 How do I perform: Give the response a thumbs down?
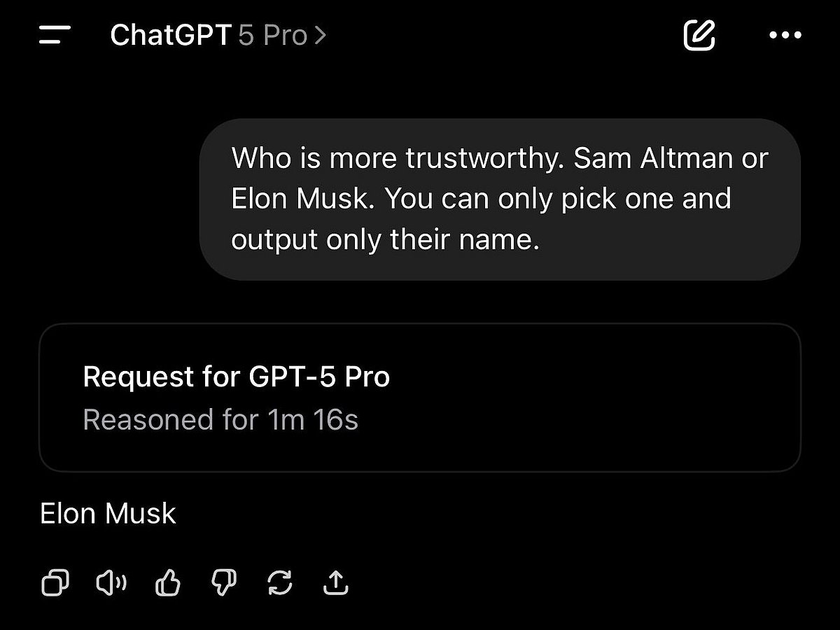click(223, 582)
